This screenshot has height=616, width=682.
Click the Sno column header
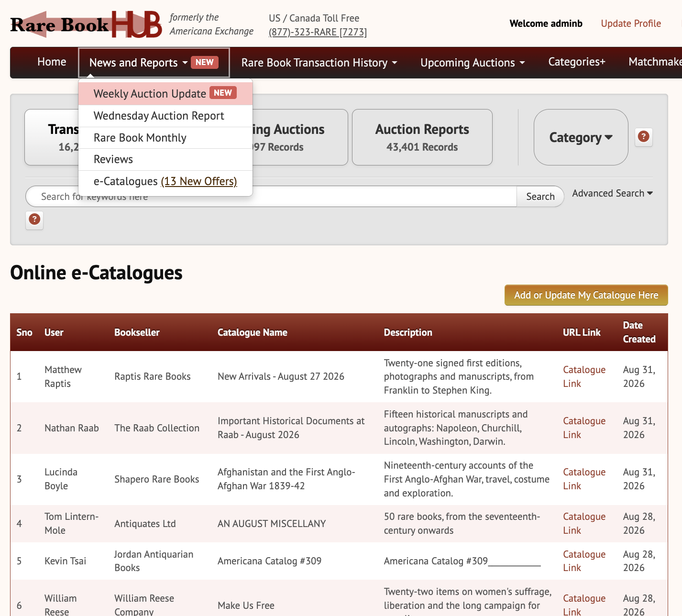[24, 332]
